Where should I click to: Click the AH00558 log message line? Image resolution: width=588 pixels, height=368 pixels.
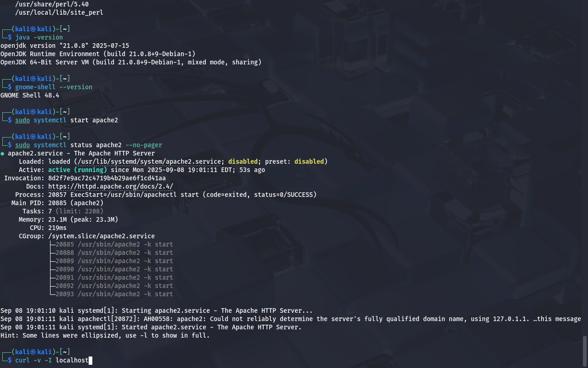291,319
